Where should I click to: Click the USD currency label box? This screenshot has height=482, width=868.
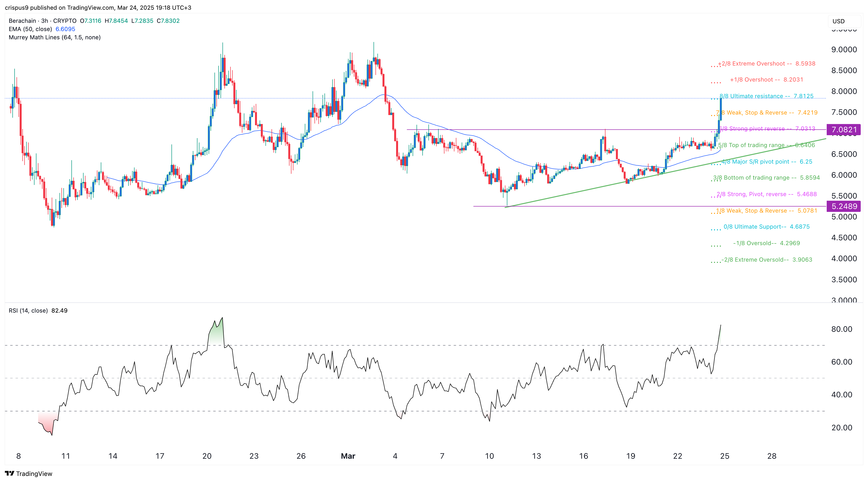[x=845, y=21]
